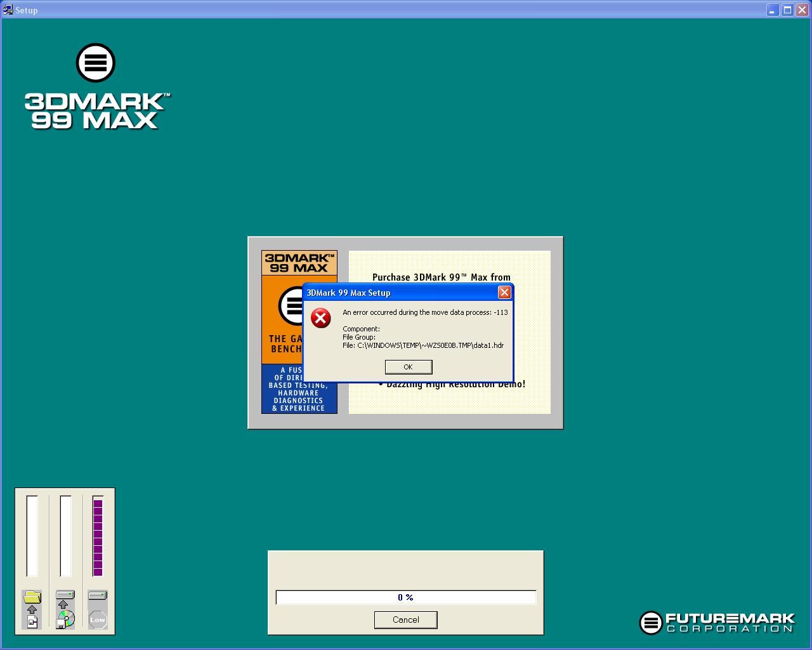This screenshot has width=812, height=650.
Task: Click 'Purchase 3DMark 99 Max from' text
Action: [x=442, y=277]
